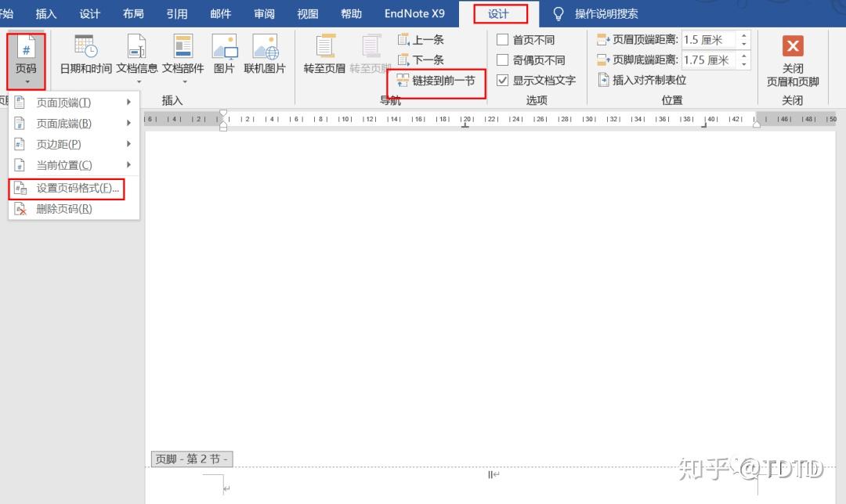Select the header/footer 设计 contextual tab
Screen dimensions: 846x504
(x=498, y=14)
